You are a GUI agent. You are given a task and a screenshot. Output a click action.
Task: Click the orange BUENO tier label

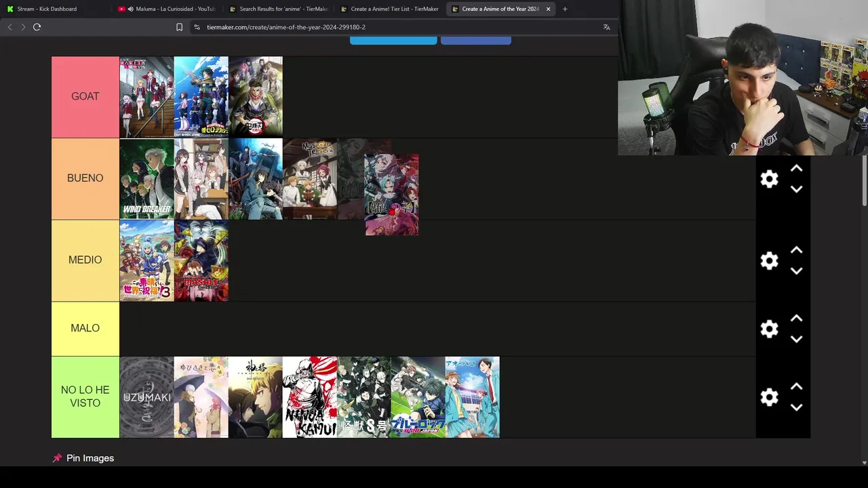coord(85,179)
